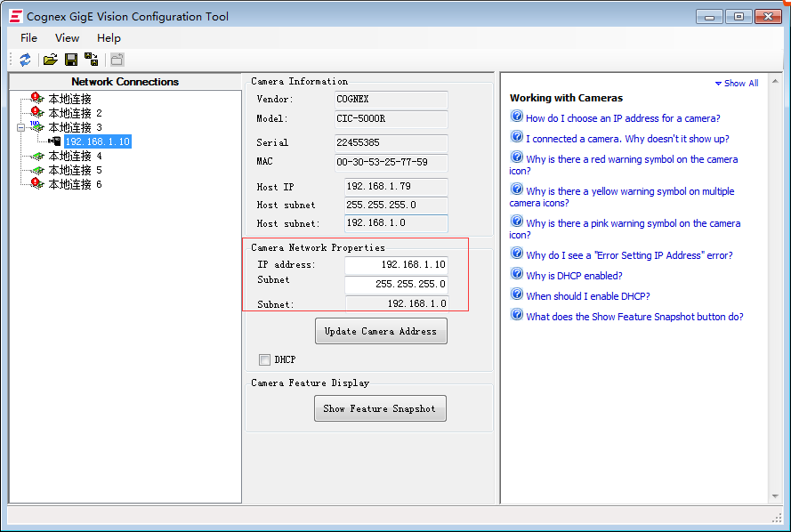Click the camera Subnet field showing 192.168.1.0
This screenshot has width=791, height=532.
[397, 303]
